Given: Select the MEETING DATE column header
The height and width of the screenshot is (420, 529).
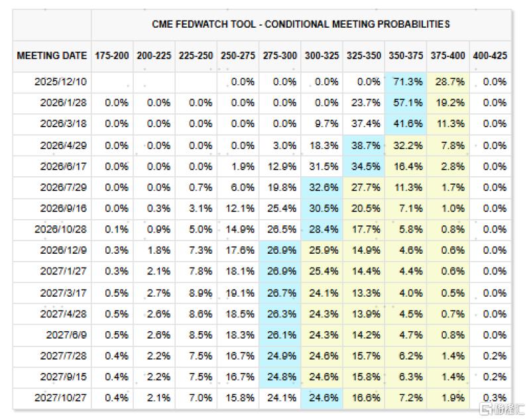Looking at the screenshot, I should [x=52, y=56].
